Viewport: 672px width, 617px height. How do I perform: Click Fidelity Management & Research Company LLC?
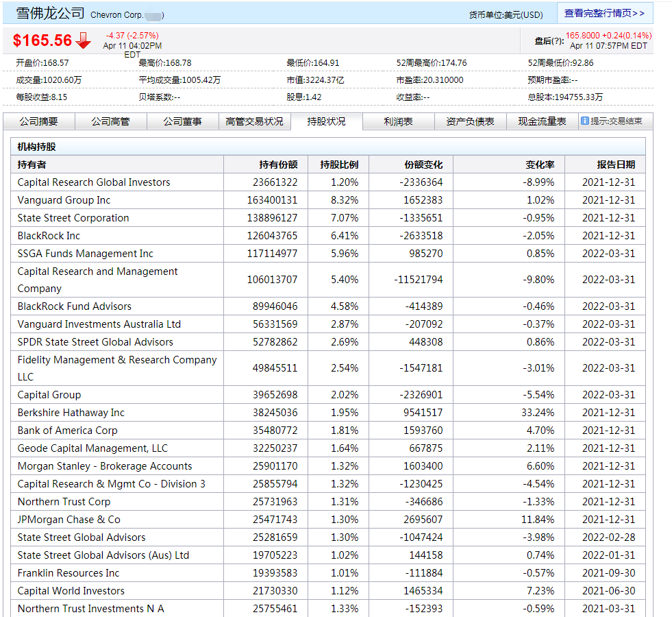[117, 368]
